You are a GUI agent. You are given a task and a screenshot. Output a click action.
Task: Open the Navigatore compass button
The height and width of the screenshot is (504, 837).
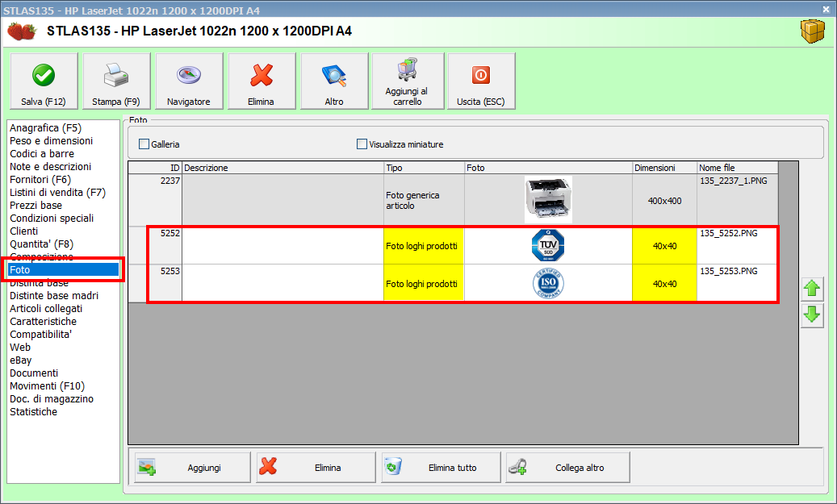(189, 81)
